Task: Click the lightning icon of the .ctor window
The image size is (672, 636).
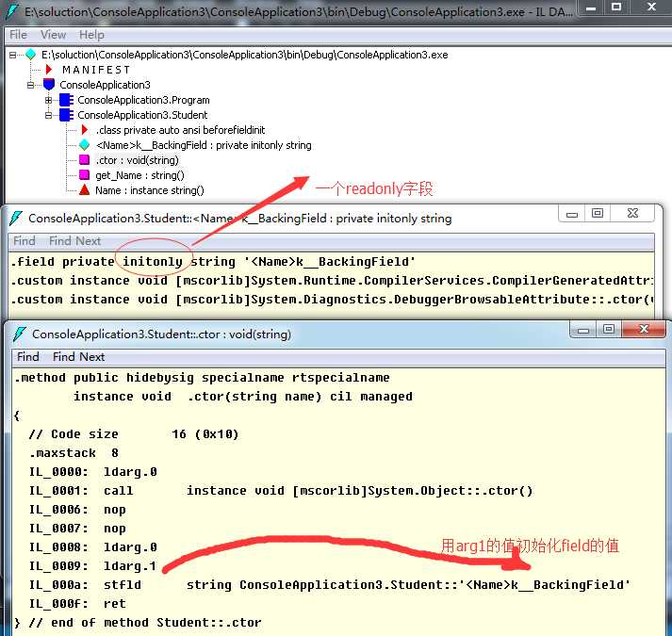Action: tap(20, 334)
